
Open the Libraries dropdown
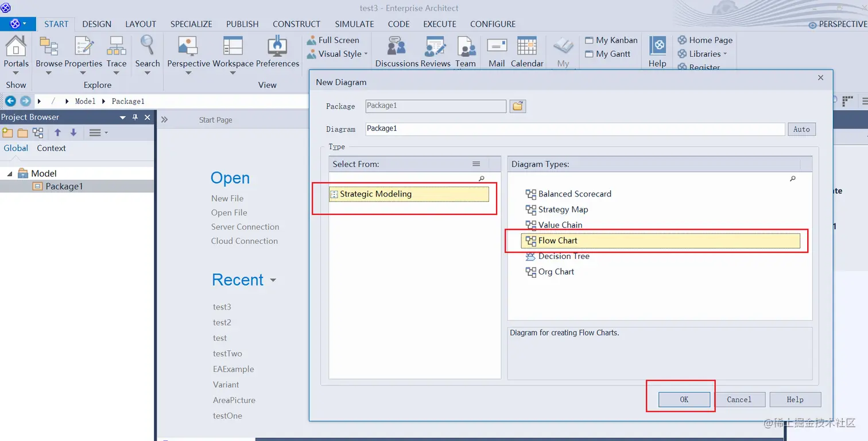pyautogui.click(x=702, y=54)
